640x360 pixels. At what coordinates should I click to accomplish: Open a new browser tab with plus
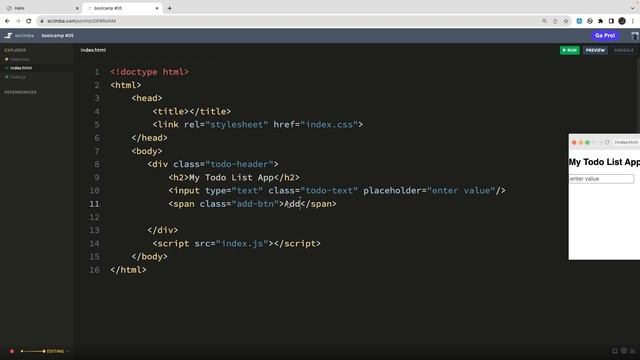click(169, 8)
